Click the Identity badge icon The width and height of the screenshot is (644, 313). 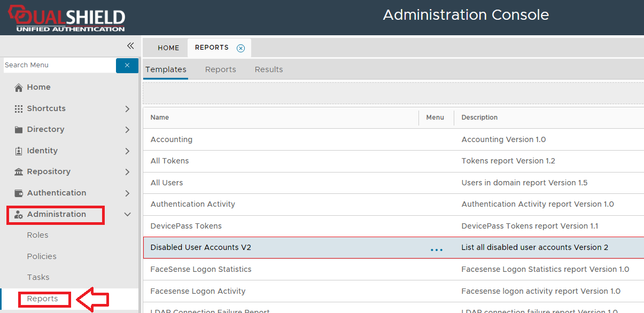point(19,151)
